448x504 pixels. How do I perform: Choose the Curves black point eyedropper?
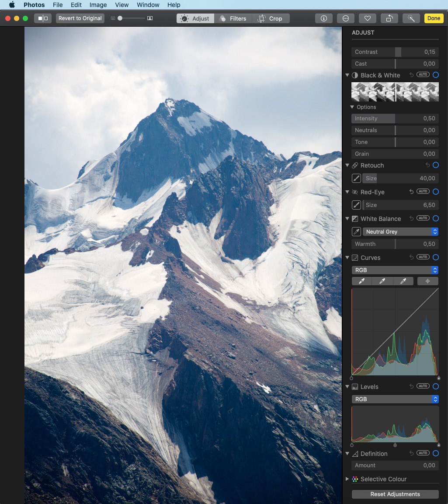[x=361, y=281]
